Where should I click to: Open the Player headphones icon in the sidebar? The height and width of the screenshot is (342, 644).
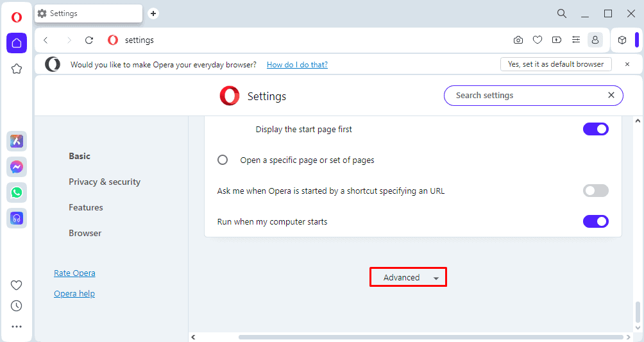pyautogui.click(x=17, y=218)
